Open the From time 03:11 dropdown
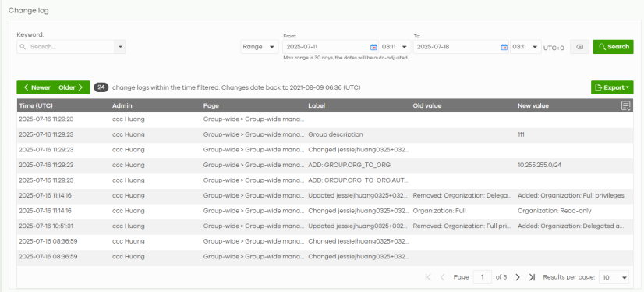This screenshot has width=644, height=292. point(395,47)
